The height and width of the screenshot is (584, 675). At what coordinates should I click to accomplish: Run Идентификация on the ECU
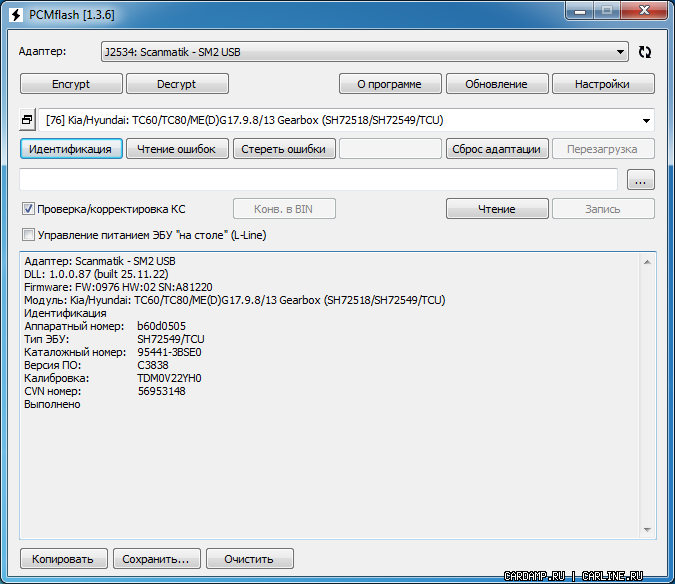[x=71, y=149]
